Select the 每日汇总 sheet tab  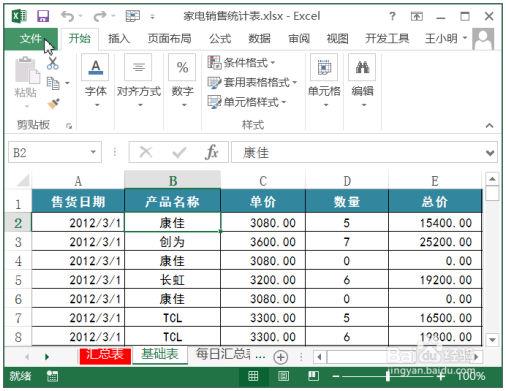coord(223,354)
